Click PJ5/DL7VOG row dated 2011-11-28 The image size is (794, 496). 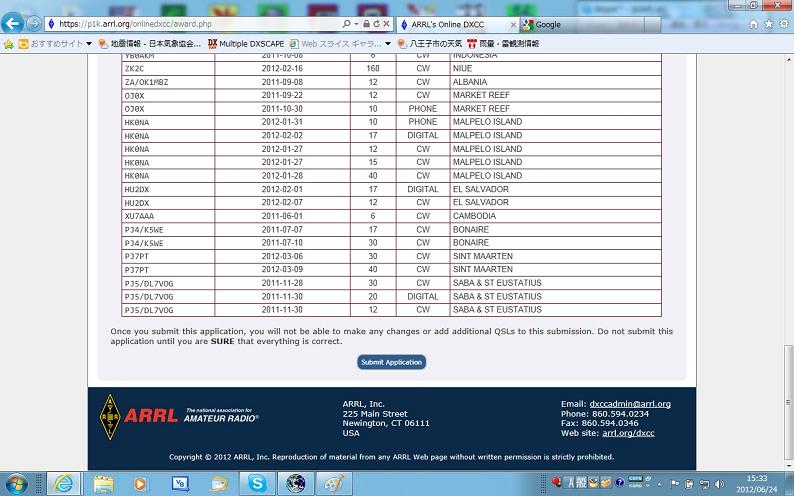coord(391,283)
